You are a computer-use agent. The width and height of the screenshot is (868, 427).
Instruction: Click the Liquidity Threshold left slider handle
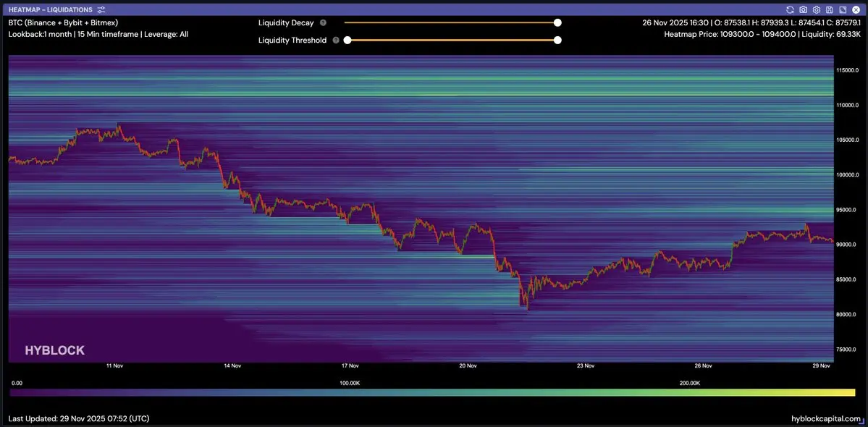tap(347, 40)
